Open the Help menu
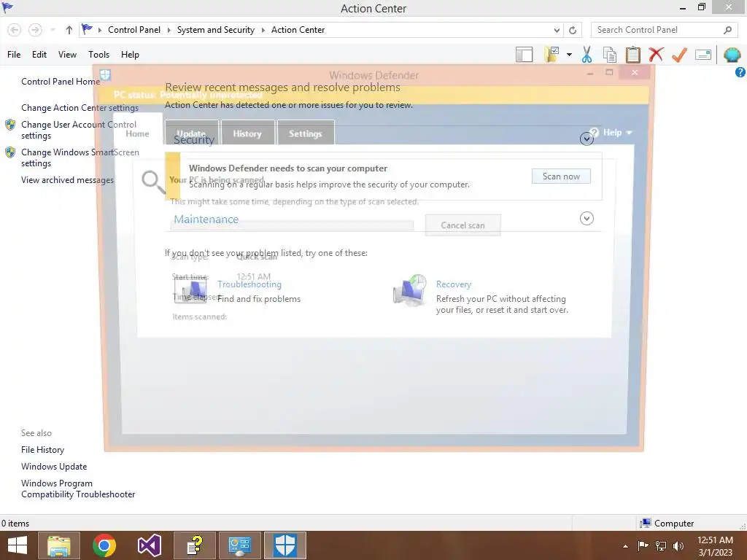This screenshot has height=560, width=747. click(130, 55)
